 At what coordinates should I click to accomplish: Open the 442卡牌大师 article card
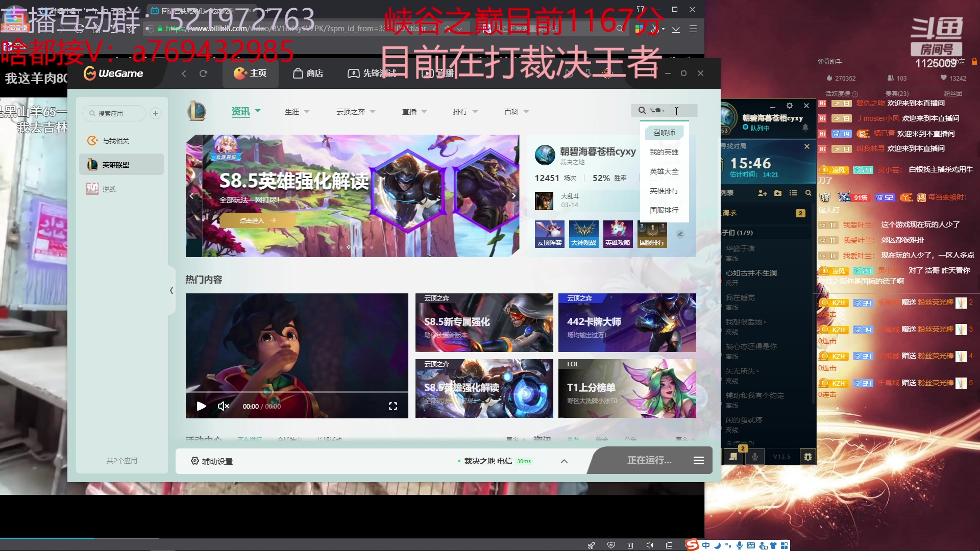pos(627,322)
